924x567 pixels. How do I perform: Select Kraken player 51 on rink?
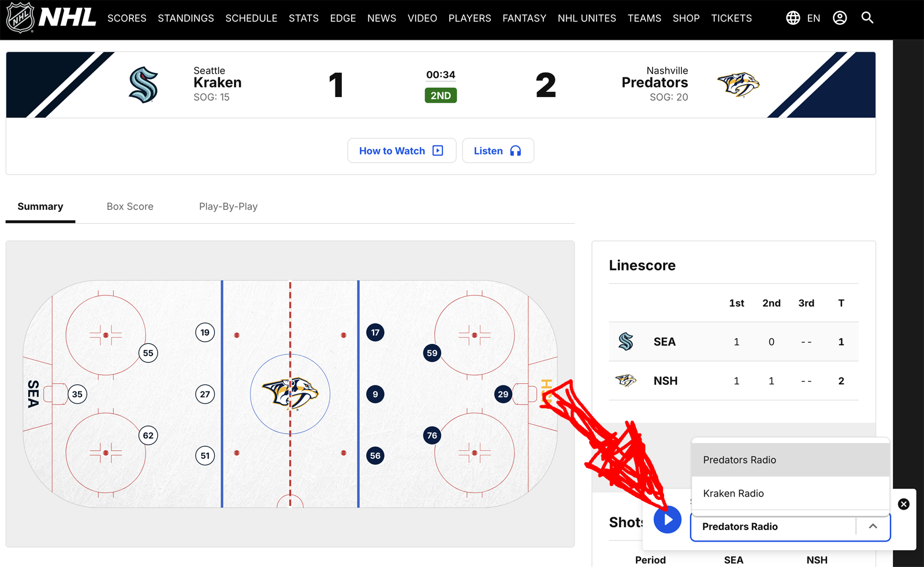205,455
